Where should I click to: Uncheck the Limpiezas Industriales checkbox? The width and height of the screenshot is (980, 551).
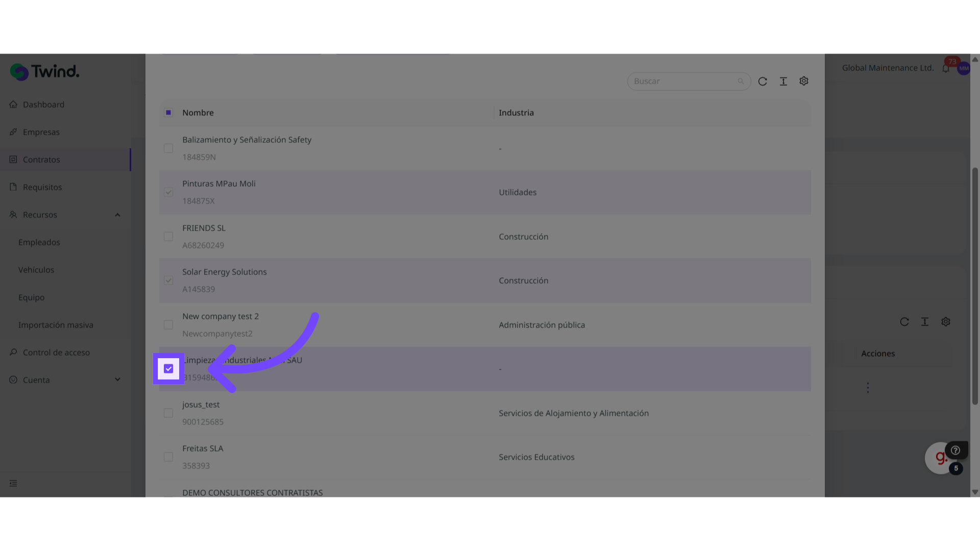[168, 369]
